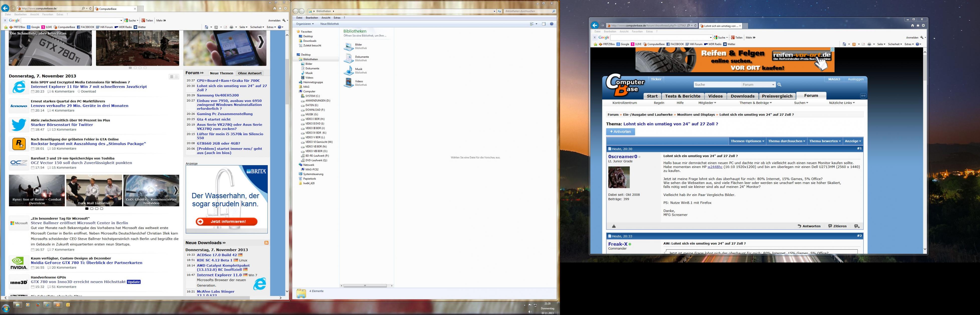Click the + Antworten button
The width and height of the screenshot is (980, 315).
pyautogui.click(x=620, y=132)
